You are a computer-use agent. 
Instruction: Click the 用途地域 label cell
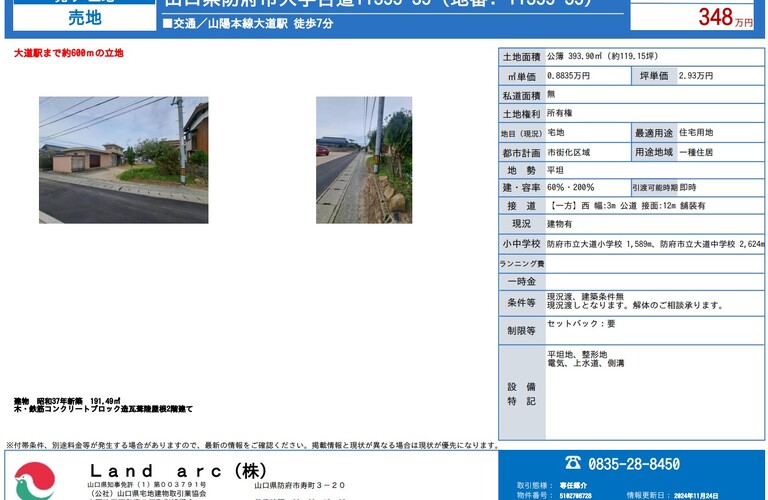(x=654, y=152)
